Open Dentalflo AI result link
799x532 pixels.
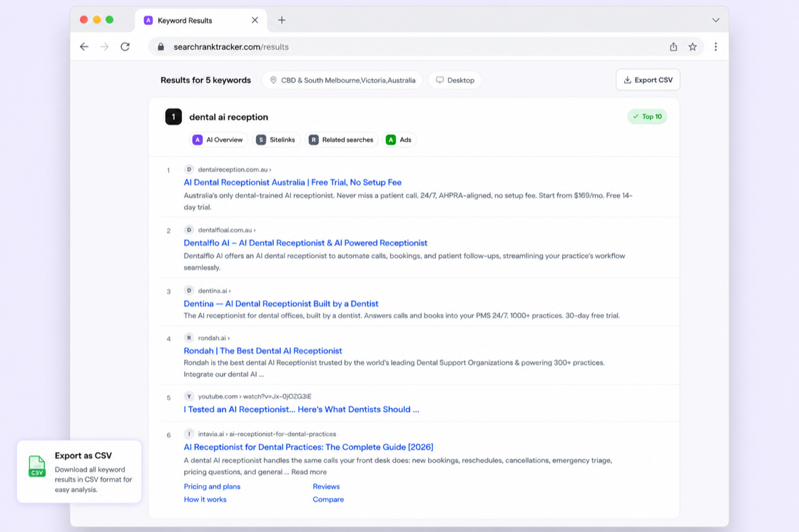click(305, 243)
